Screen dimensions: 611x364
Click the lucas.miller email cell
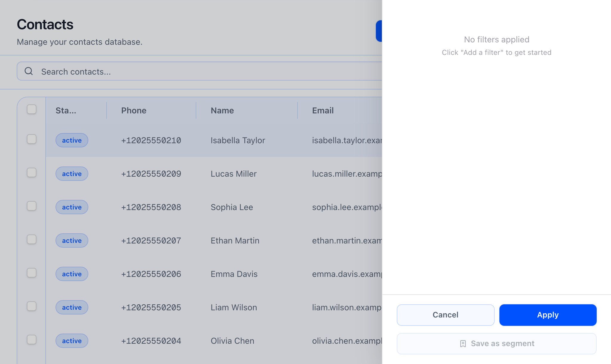(x=347, y=174)
